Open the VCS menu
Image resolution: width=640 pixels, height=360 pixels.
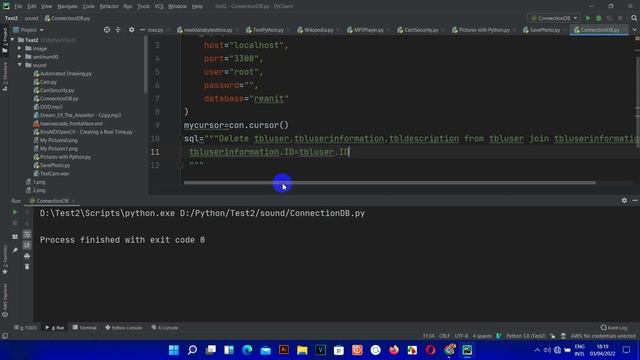click(x=159, y=6)
